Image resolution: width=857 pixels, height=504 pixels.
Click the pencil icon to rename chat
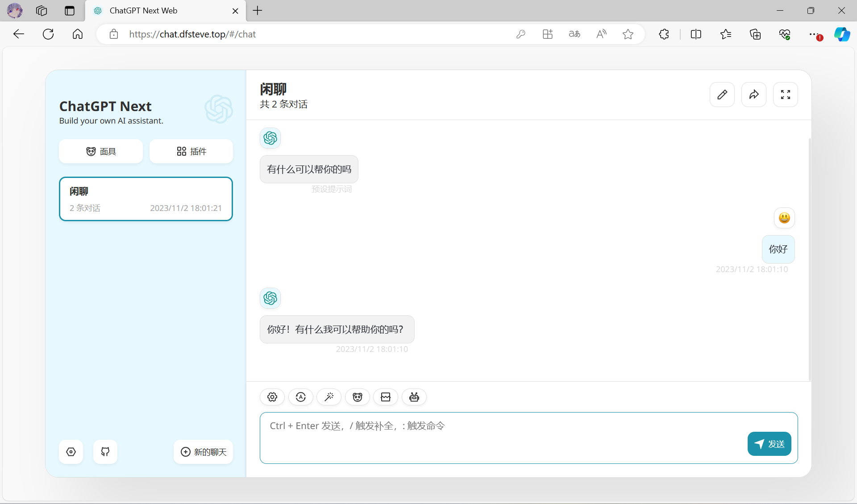722,95
